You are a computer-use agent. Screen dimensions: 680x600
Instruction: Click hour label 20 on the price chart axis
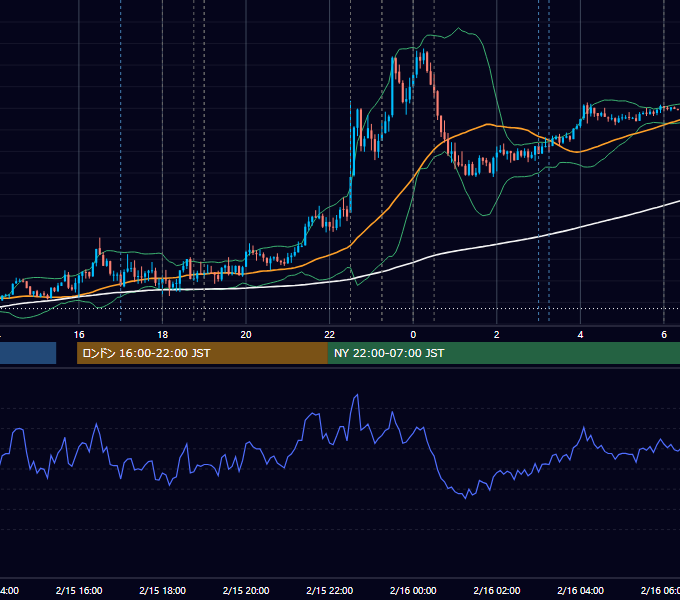[x=246, y=335]
